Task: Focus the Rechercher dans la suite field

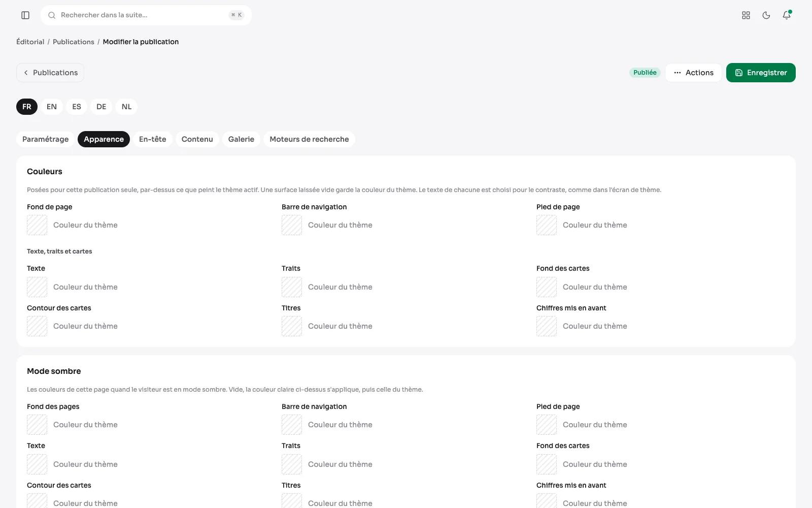Action: point(146,15)
